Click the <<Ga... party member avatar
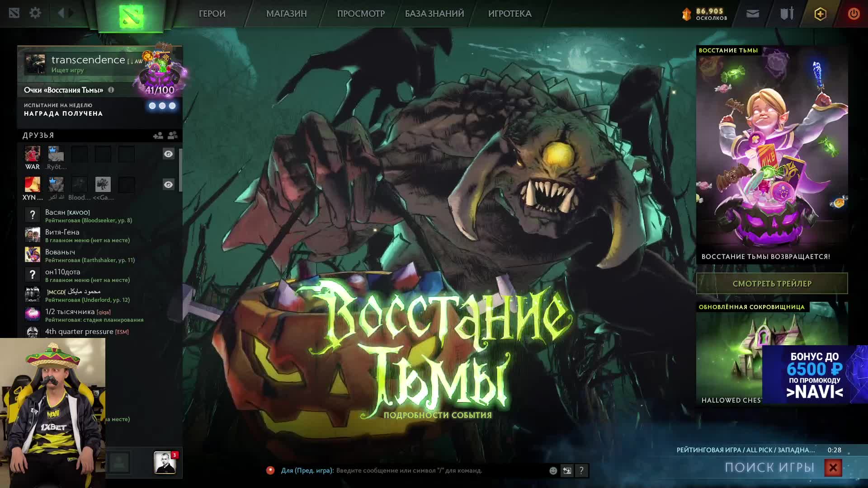The height and width of the screenshot is (488, 868). 103,184
